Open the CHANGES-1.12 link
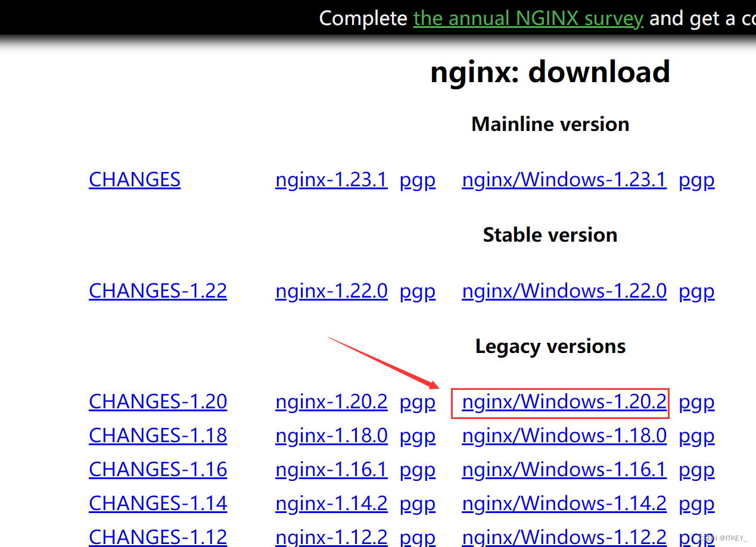This screenshot has height=547, width=756. pos(158,537)
